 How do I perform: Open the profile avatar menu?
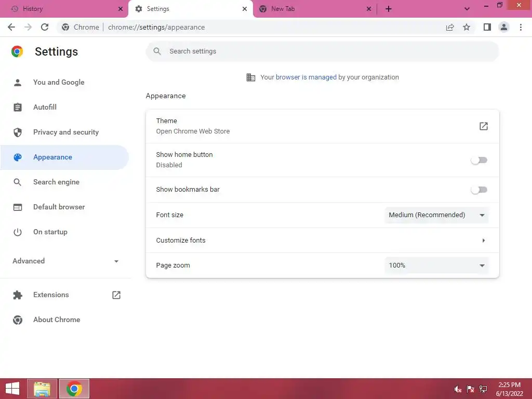[504, 27]
